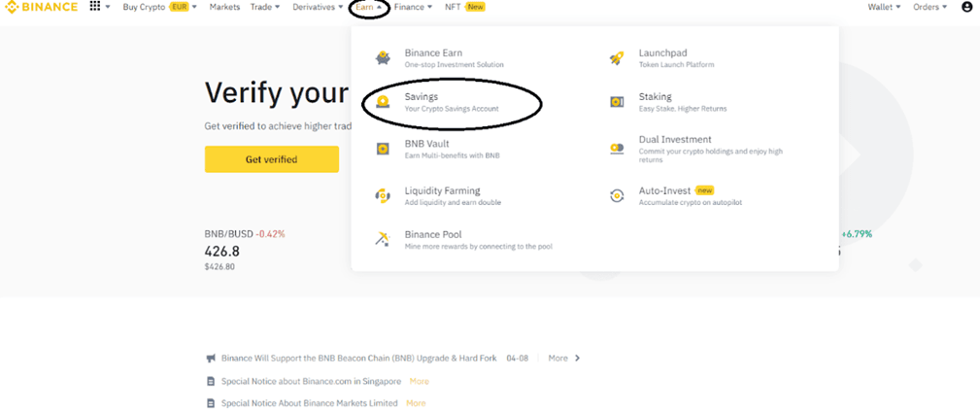Image resolution: width=980 pixels, height=413 pixels.
Task: Click the Get verified button
Action: click(x=271, y=159)
